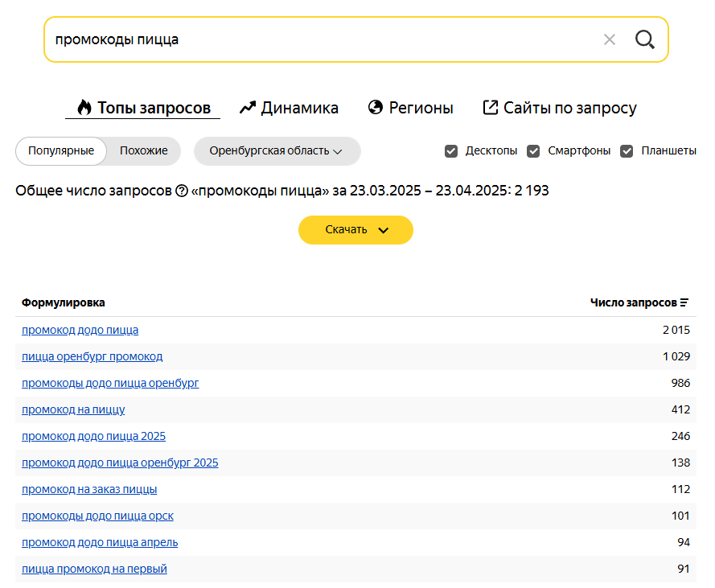Click the query count value 986
Viewport: 715px width, 588px height.
pyautogui.click(x=680, y=383)
